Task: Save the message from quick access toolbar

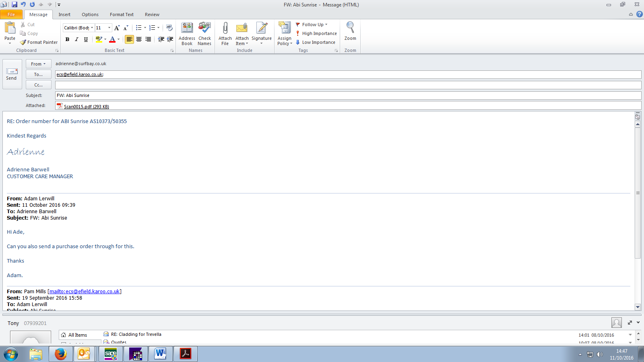Action: tap(14, 4)
